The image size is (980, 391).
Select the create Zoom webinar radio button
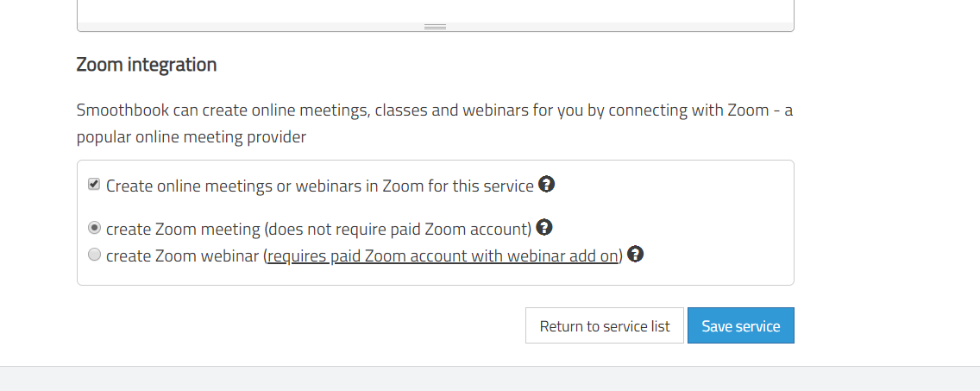click(x=94, y=255)
